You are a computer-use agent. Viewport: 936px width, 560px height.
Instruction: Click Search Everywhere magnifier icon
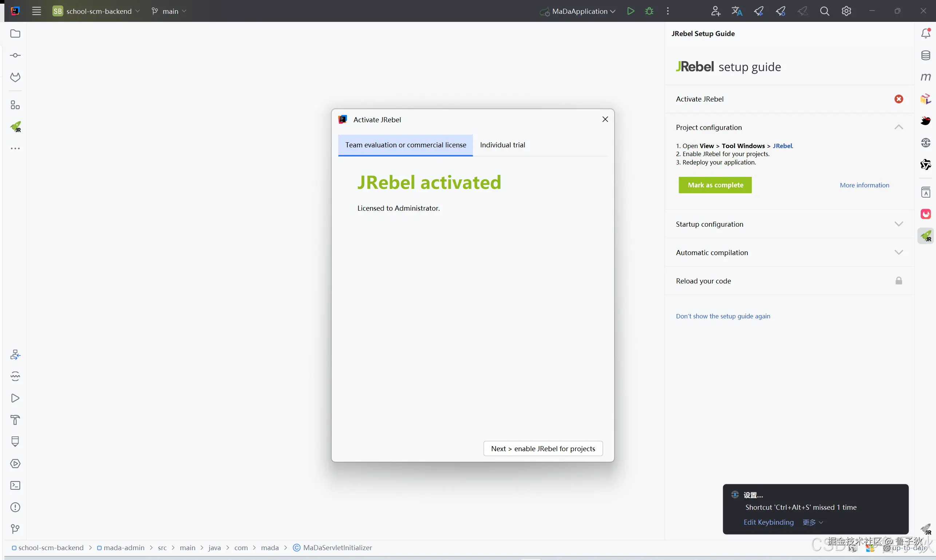pos(825,11)
